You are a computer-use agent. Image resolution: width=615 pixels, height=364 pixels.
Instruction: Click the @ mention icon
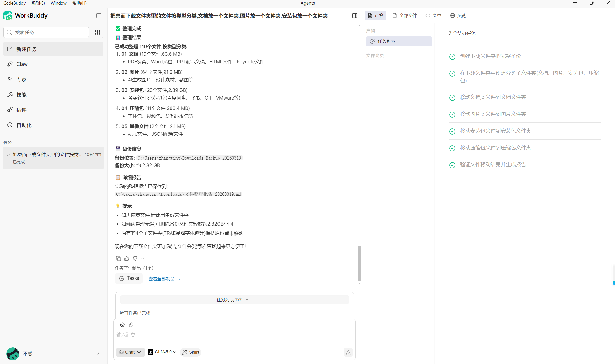(122, 325)
